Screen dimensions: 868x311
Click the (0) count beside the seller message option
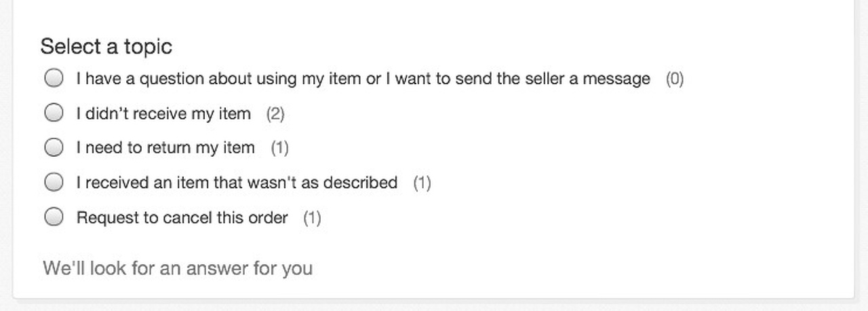point(674,79)
